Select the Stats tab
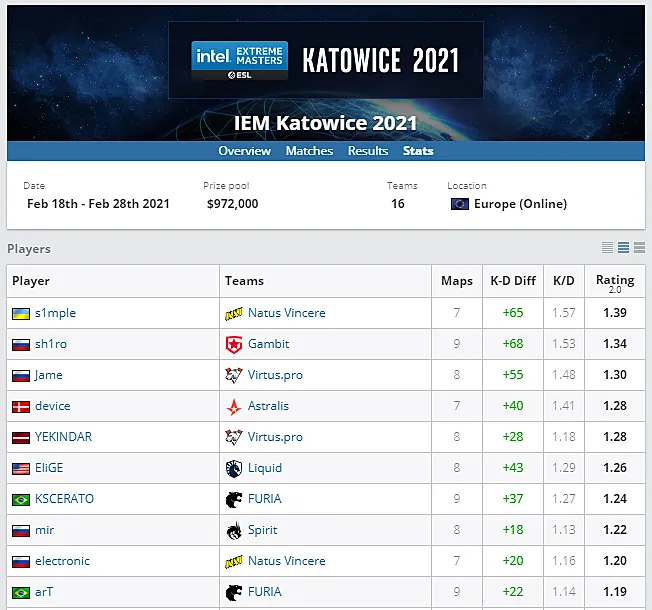The image size is (652, 610). [418, 151]
